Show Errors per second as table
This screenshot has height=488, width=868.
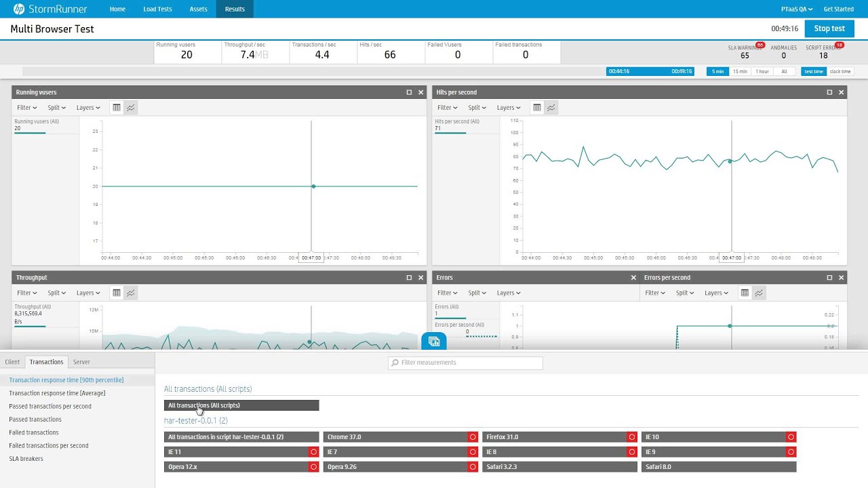pyautogui.click(x=745, y=293)
